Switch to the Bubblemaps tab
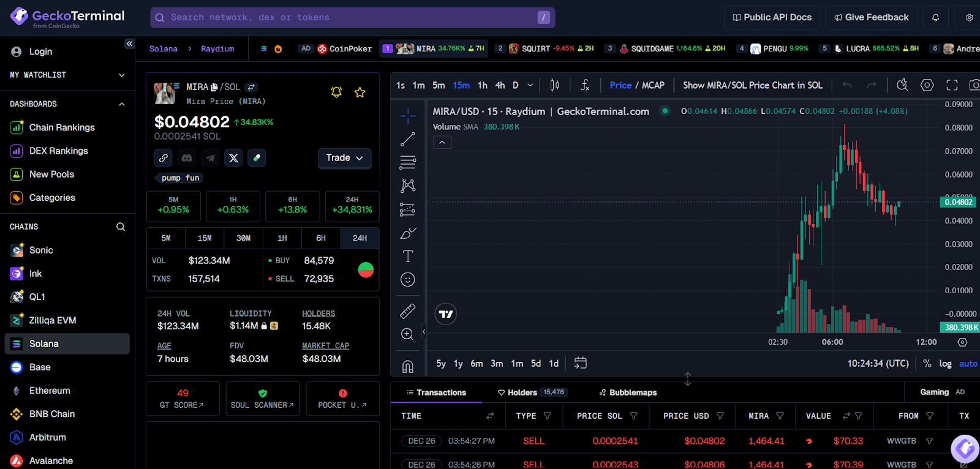 click(628, 392)
